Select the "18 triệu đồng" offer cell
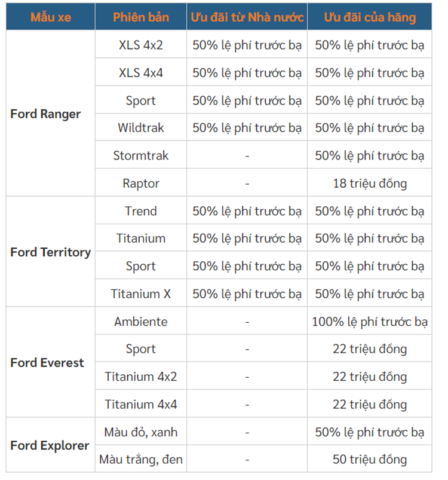Viewport: 448px width, 480px height. [x=370, y=184]
